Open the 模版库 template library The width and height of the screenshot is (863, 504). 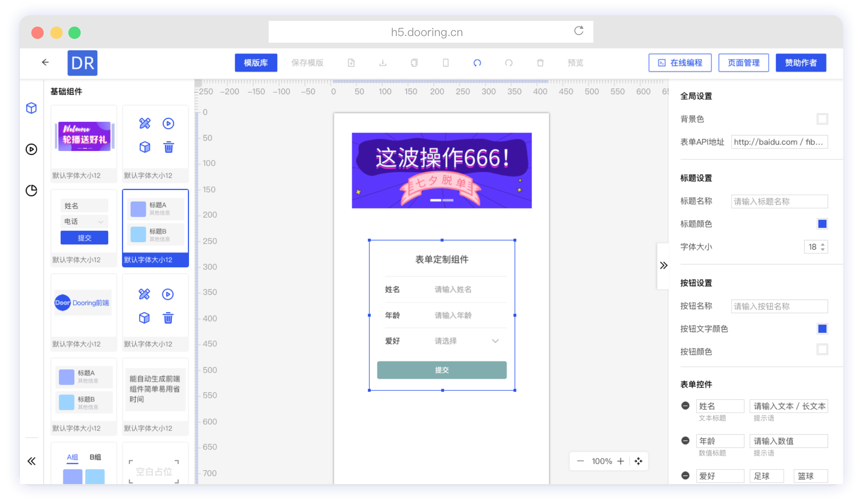[x=256, y=63]
